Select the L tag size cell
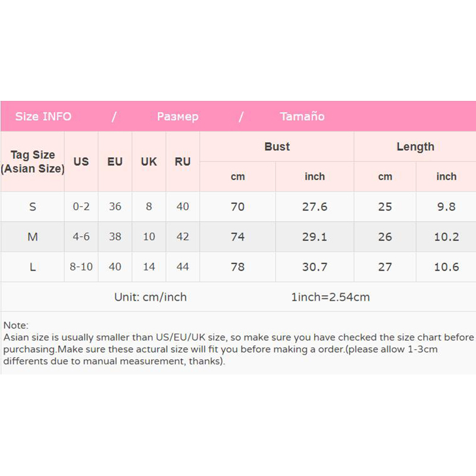476x476 pixels. (33, 267)
